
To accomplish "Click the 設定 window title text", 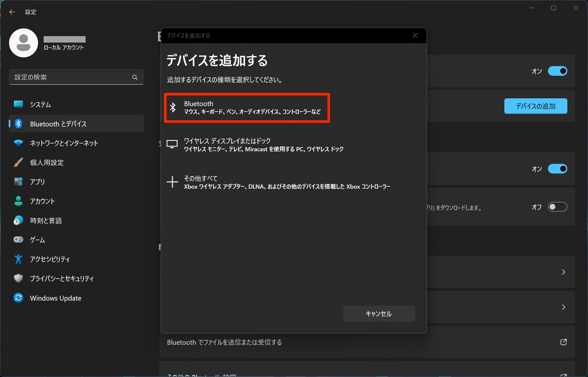I will click(31, 12).
